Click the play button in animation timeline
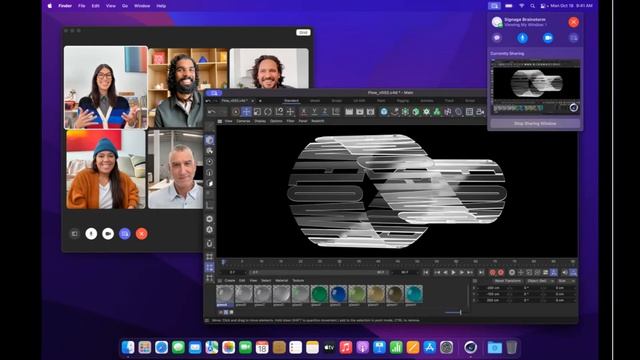This screenshot has height=360, width=640. coord(453,272)
